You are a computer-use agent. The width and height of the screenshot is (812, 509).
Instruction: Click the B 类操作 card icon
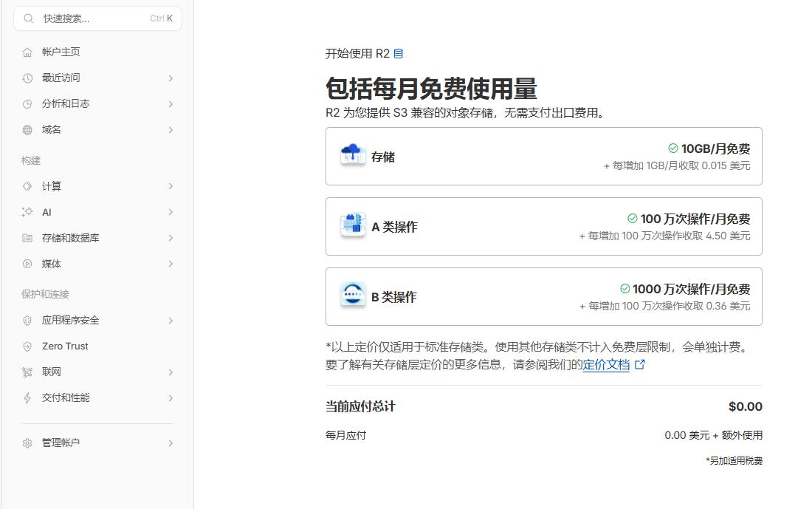[353, 296]
